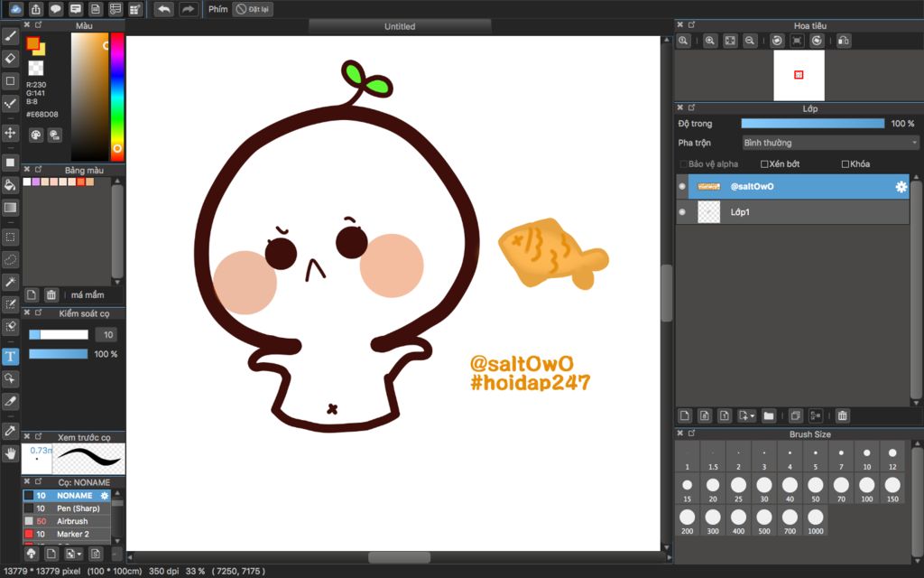This screenshot has width=924, height=578.
Task: Select the Lasso tool
Action: click(x=10, y=259)
